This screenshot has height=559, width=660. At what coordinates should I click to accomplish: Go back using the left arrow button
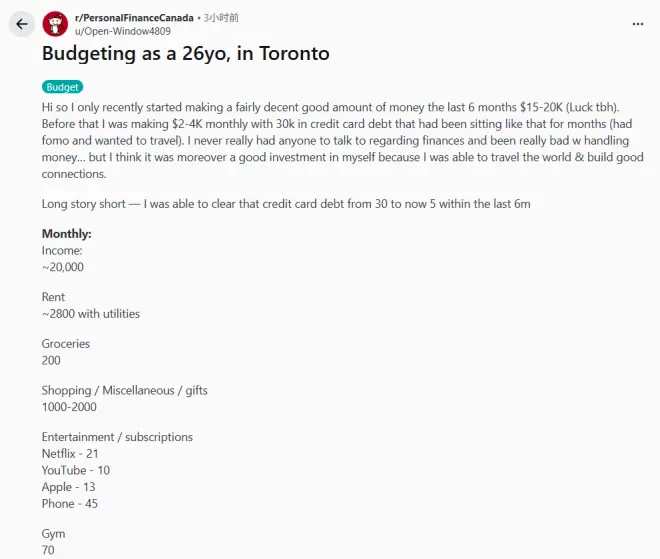[21, 24]
